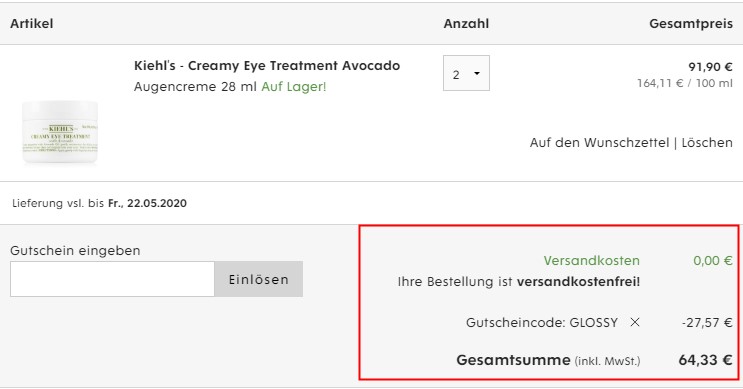The width and height of the screenshot is (743, 389).
Task: Click the coupon discount amount -27,57 €
Action: coord(707,323)
